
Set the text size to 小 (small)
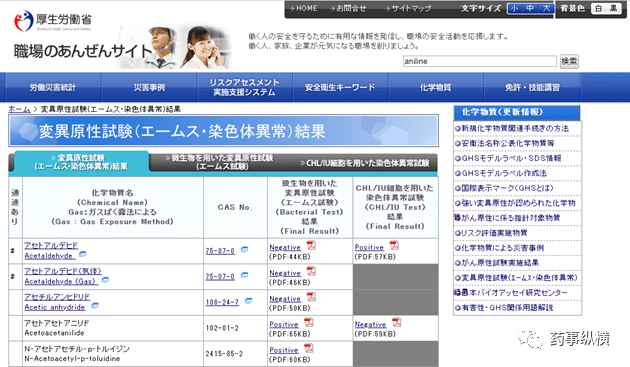tap(515, 8)
